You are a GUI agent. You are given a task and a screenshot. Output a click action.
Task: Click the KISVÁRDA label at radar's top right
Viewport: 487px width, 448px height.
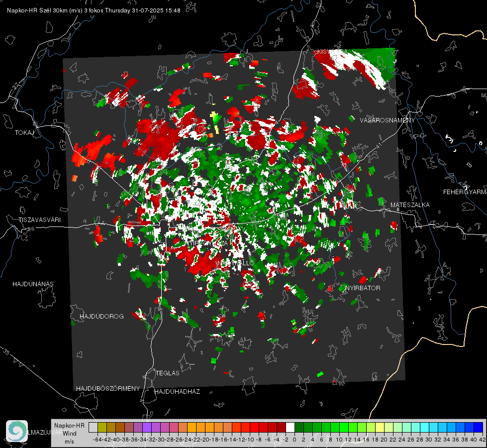tap(332, 52)
